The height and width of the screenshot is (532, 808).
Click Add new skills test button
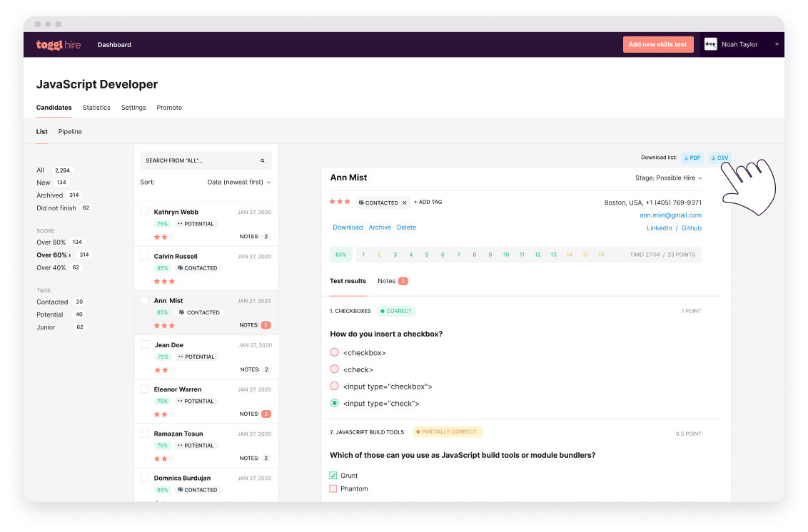point(658,44)
